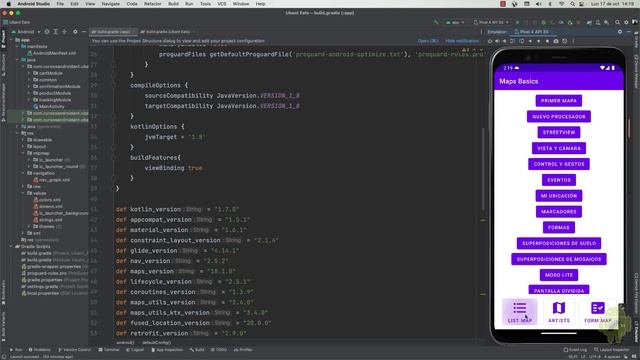Image resolution: width=640 pixels, height=360 pixels.
Task: Expand the cartModule package
Action: [29, 73]
